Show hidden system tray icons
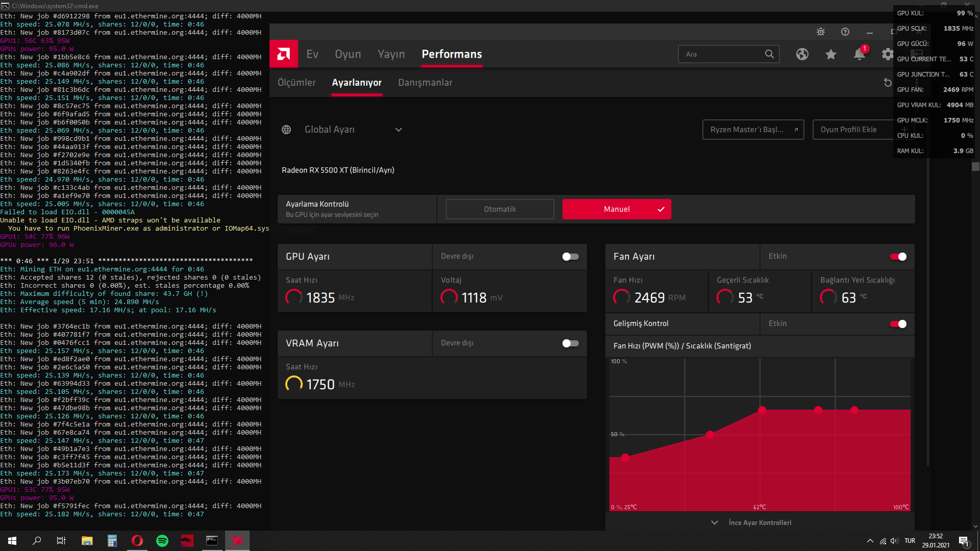The height and width of the screenshot is (551, 980). 870,541
